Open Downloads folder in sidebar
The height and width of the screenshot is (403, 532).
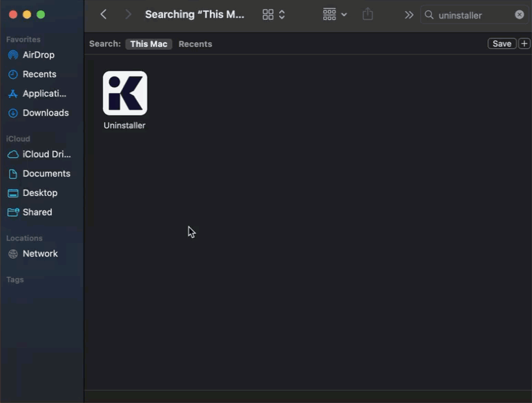46,112
